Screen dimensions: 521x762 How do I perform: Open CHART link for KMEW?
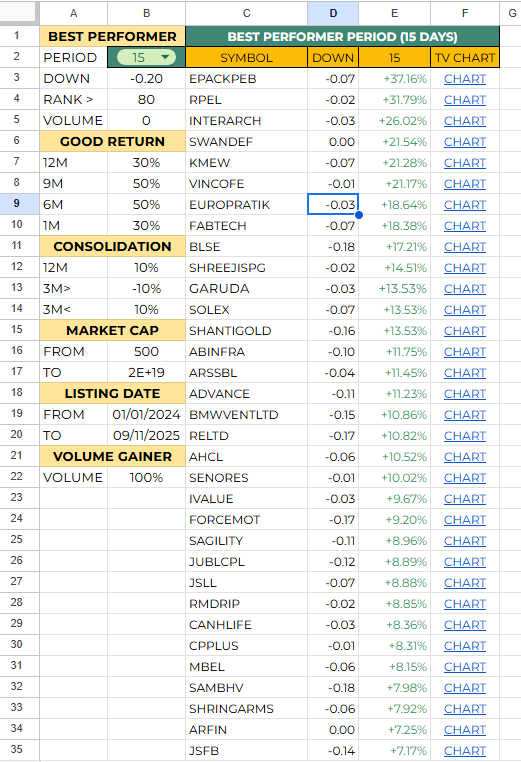click(465, 163)
